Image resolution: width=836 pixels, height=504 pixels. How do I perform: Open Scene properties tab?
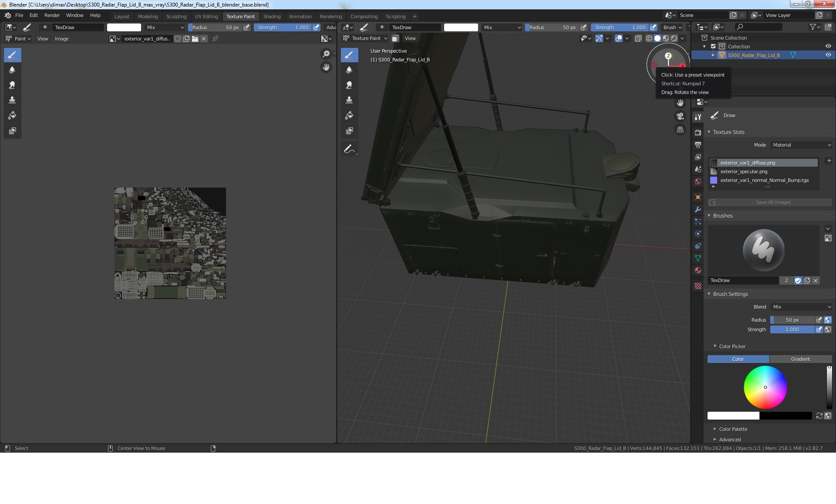pos(698,169)
